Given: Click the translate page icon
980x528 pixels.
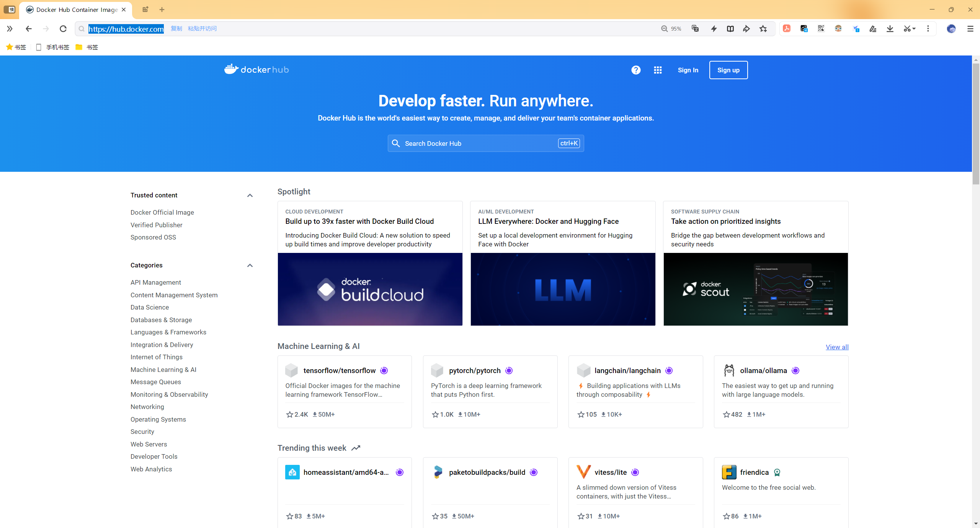Looking at the screenshot, I should [695, 29].
